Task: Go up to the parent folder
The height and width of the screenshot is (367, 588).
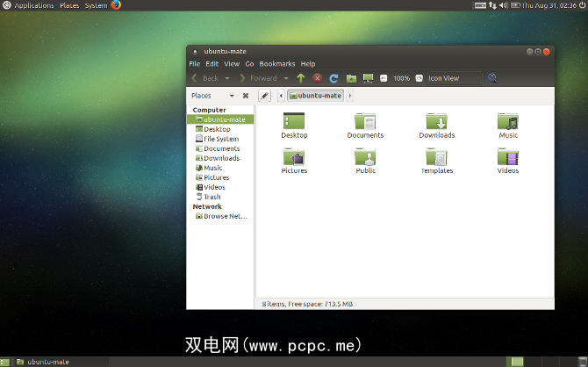Action: pos(301,78)
